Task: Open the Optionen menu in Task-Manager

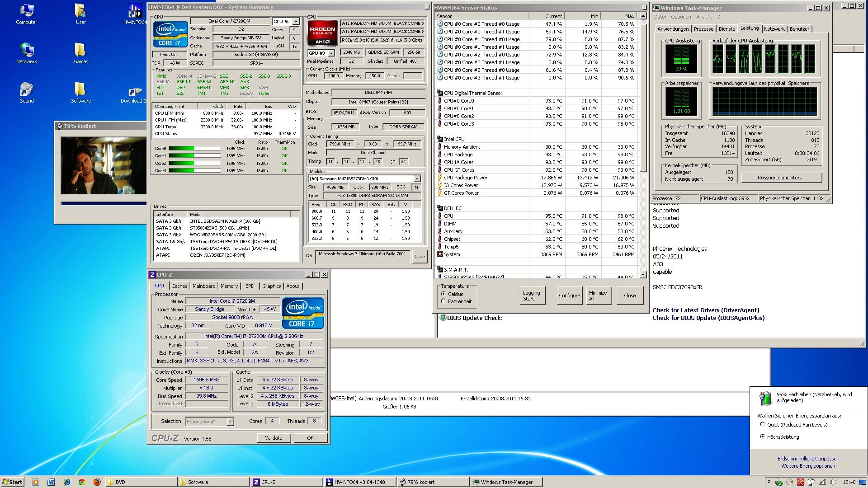Action: [x=681, y=17]
